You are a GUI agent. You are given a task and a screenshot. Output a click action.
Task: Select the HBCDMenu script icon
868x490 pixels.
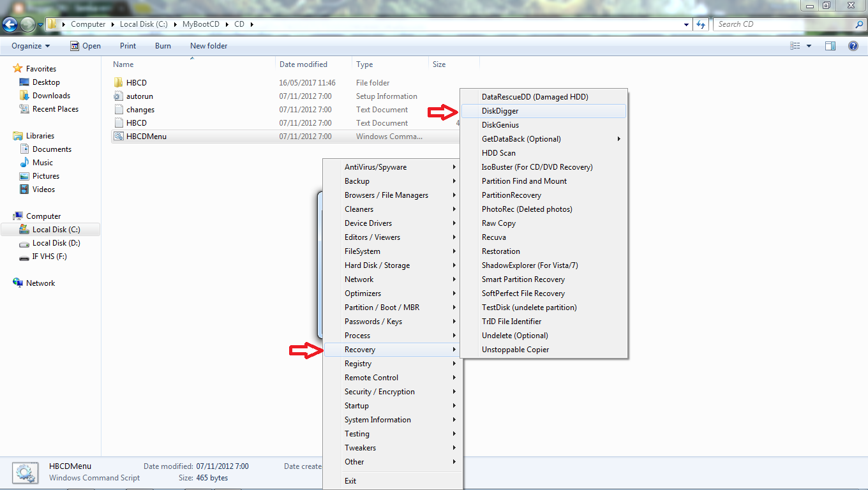pos(118,136)
